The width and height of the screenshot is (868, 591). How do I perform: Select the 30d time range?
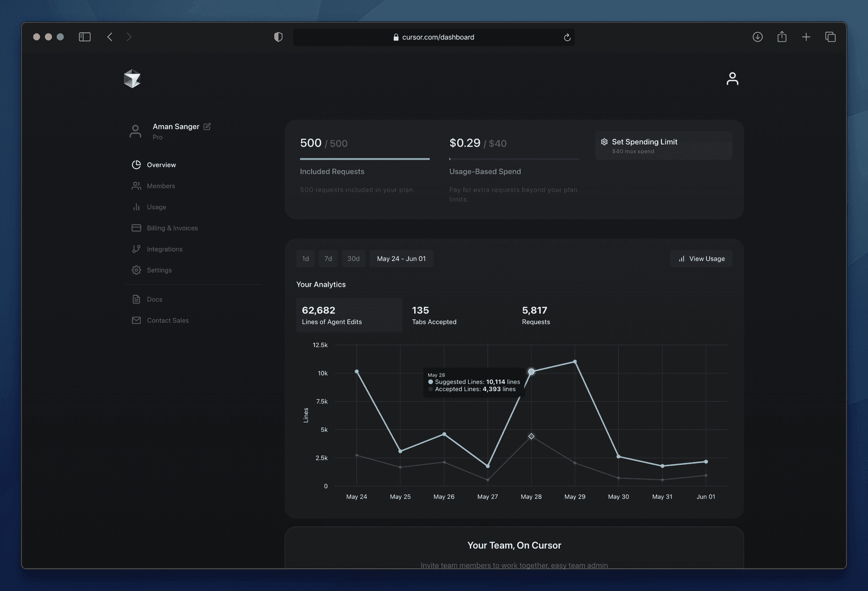pos(353,259)
